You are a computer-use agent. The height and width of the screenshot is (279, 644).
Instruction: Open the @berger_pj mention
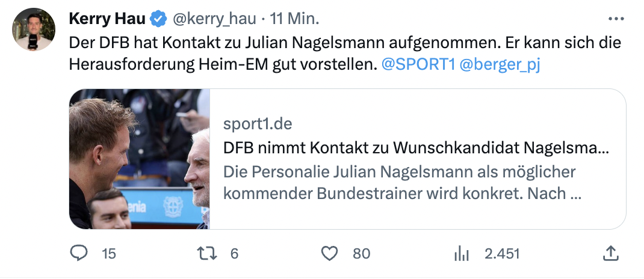[x=500, y=65]
